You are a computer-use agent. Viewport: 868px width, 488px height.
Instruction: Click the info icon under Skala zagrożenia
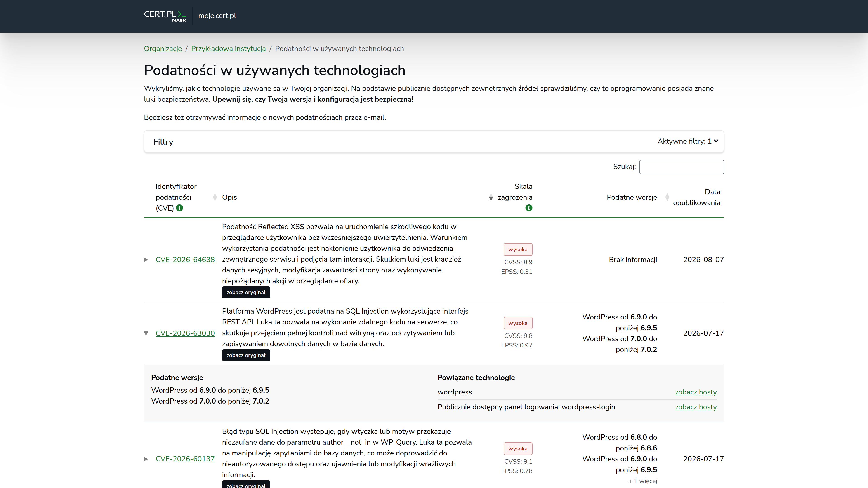click(x=529, y=208)
